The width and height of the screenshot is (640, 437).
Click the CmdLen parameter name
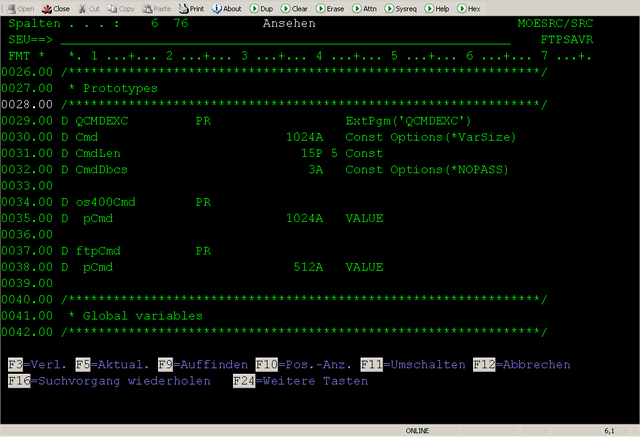(98, 153)
